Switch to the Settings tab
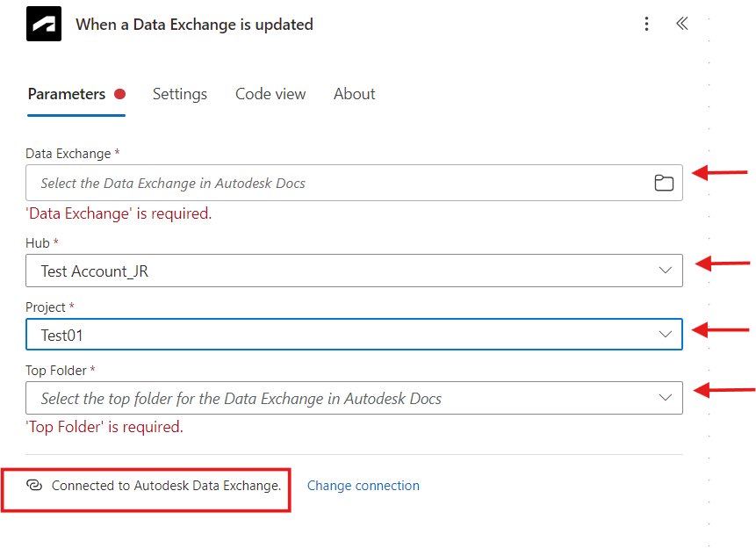Image resolution: width=756 pixels, height=556 pixels. click(179, 93)
